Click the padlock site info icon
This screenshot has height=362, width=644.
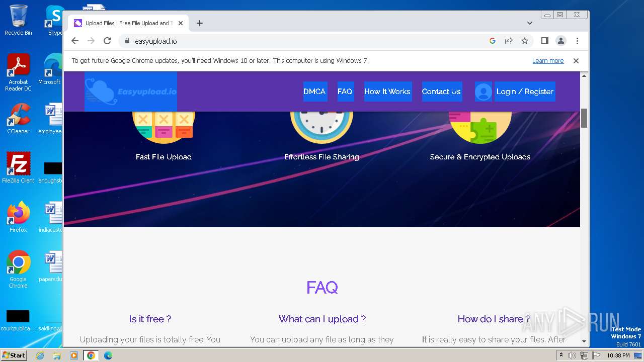[x=127, y=41]
